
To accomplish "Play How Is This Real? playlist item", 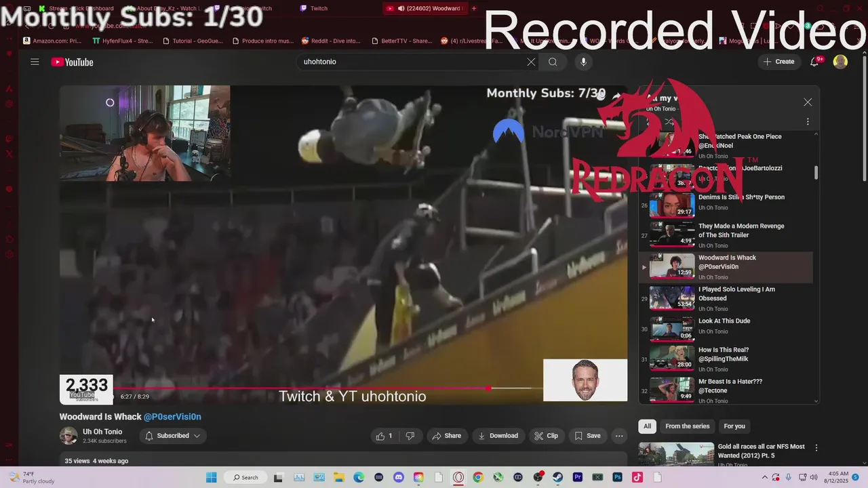I will click(x=726, y=359).
